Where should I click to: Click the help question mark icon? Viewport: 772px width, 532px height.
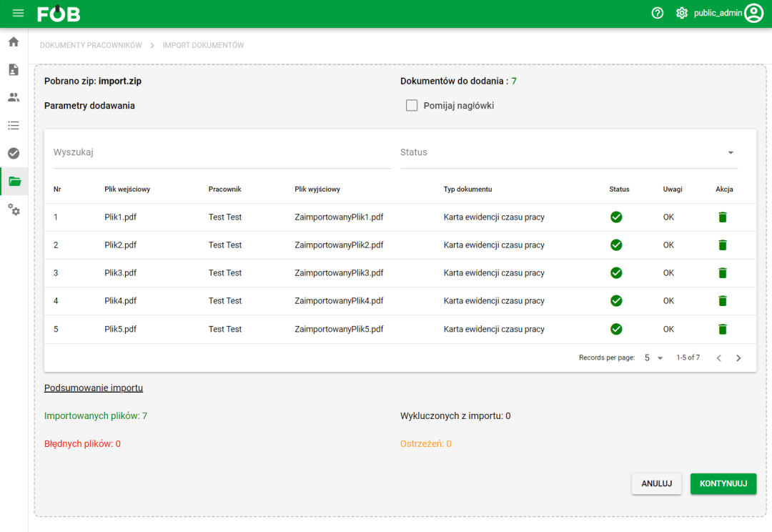point(658,14)
